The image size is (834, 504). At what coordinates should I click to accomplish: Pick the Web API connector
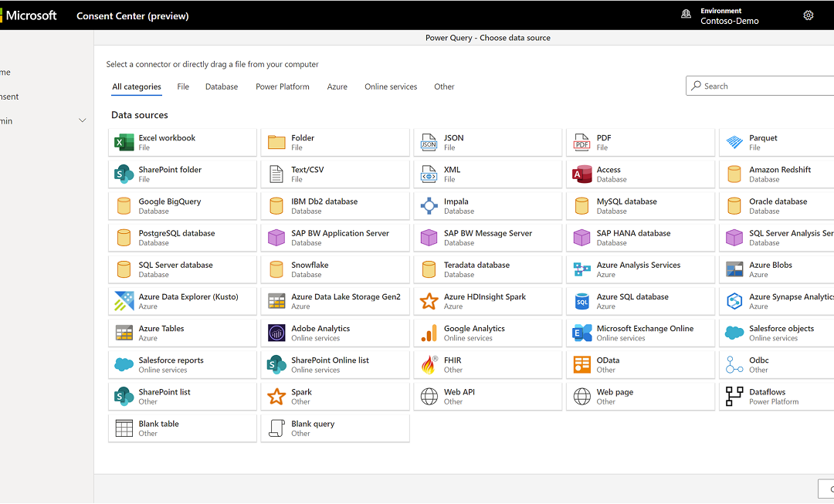point(488,396)
